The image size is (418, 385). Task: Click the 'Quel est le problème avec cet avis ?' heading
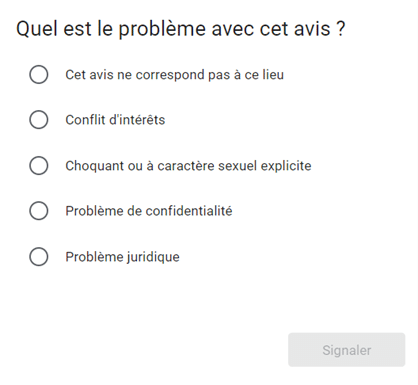click(181, 29)
